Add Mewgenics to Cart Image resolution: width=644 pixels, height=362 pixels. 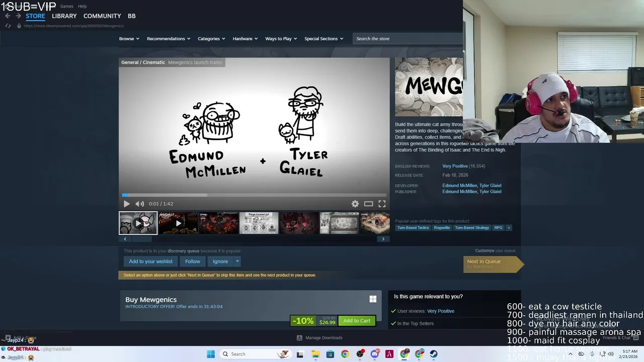click(x=357, y=321)
